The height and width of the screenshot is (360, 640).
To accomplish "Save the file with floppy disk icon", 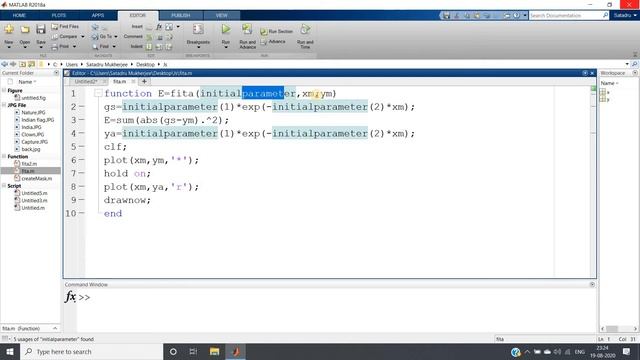I will (40, 29).
